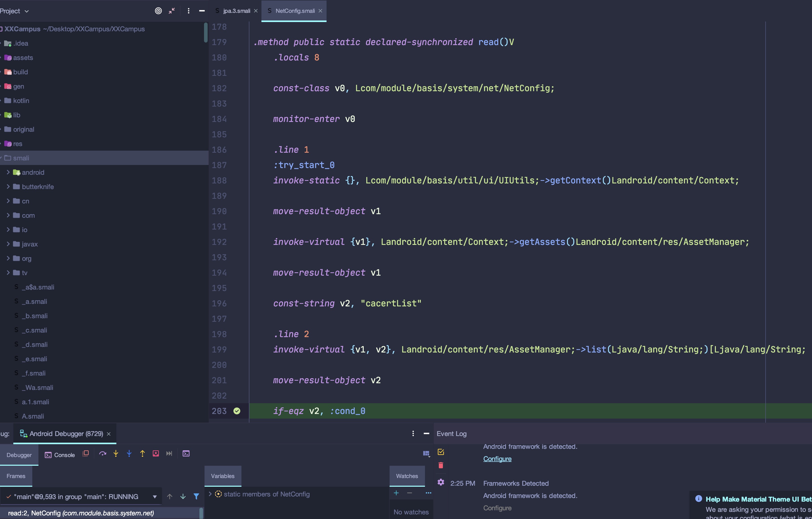Image resolution: width=812 pixels, height=519 pixels.
Task: Select the Frames tab
Action: click(x=16, y=476)
